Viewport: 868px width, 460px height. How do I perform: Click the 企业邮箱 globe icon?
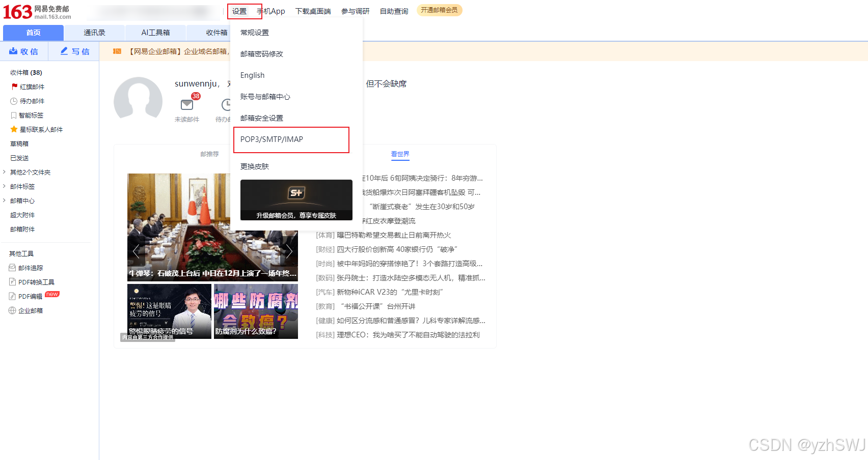[x=12, y=310]
